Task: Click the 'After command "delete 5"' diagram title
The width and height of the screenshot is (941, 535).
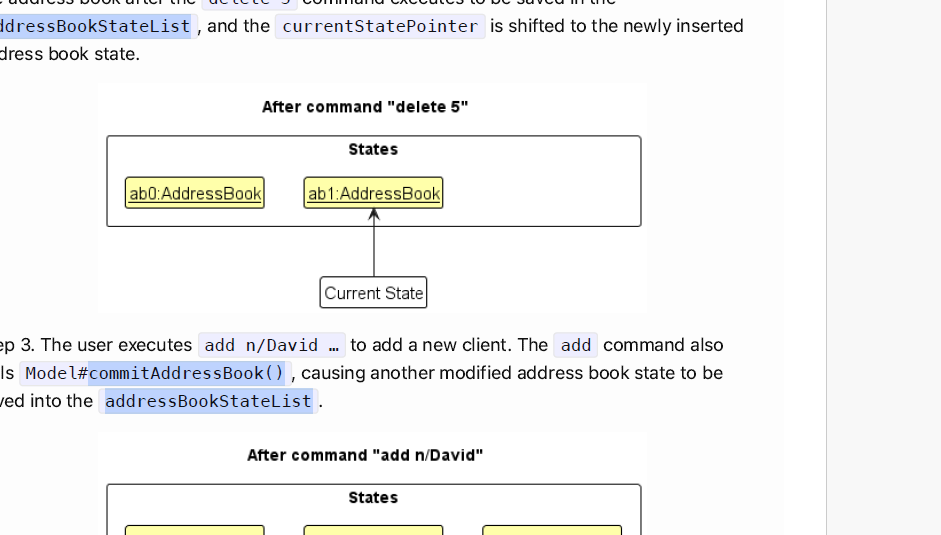Action: click(x=365, y=107)
